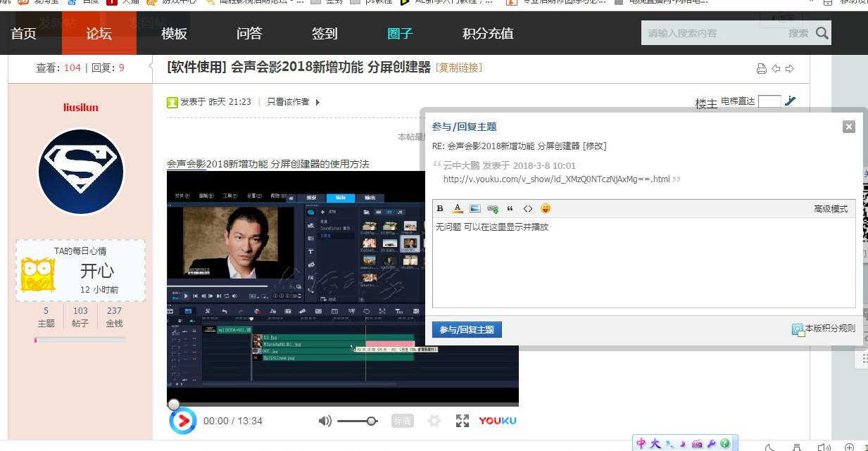Open the 模板 navigation item
This screenshot has width=868, height=451.
click(174, 33)
